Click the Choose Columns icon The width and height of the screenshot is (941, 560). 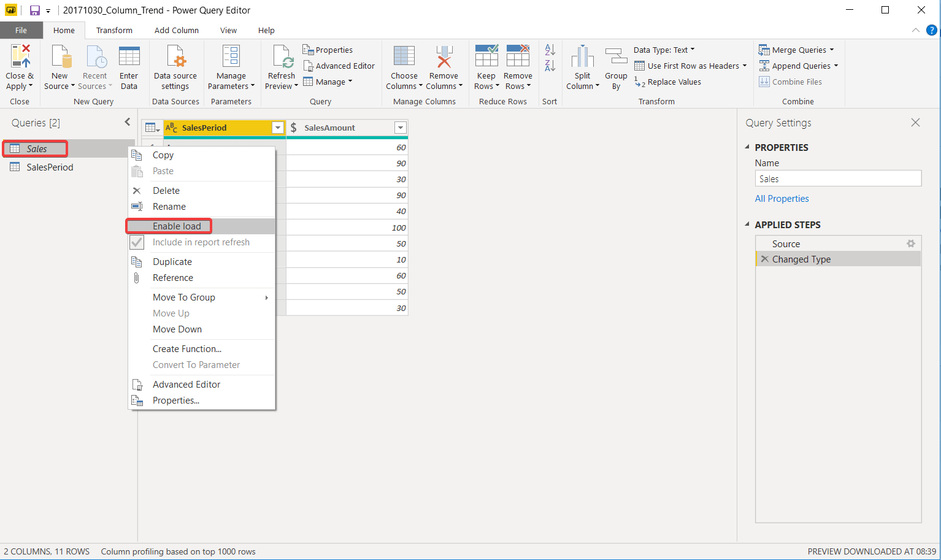(x=404, y=56)
